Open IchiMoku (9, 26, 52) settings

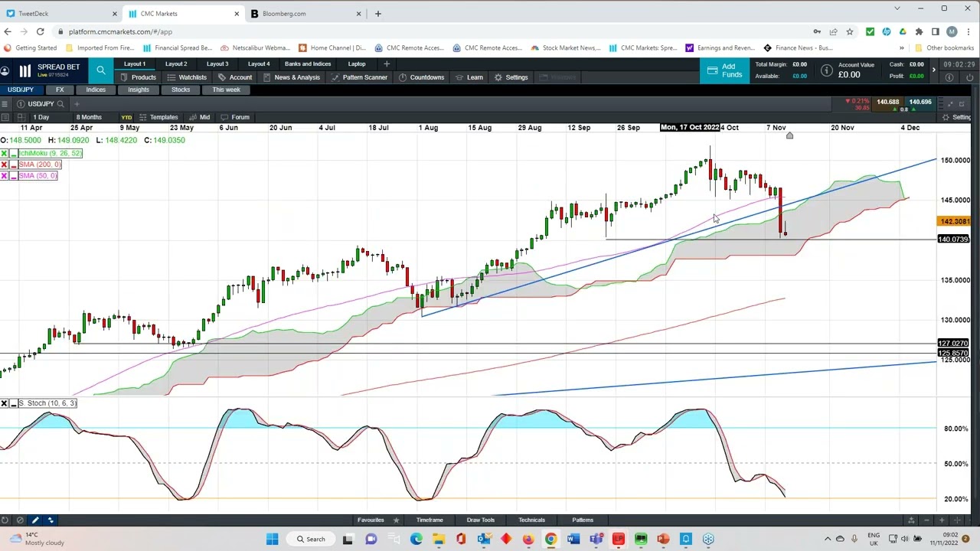click(50, 153)
